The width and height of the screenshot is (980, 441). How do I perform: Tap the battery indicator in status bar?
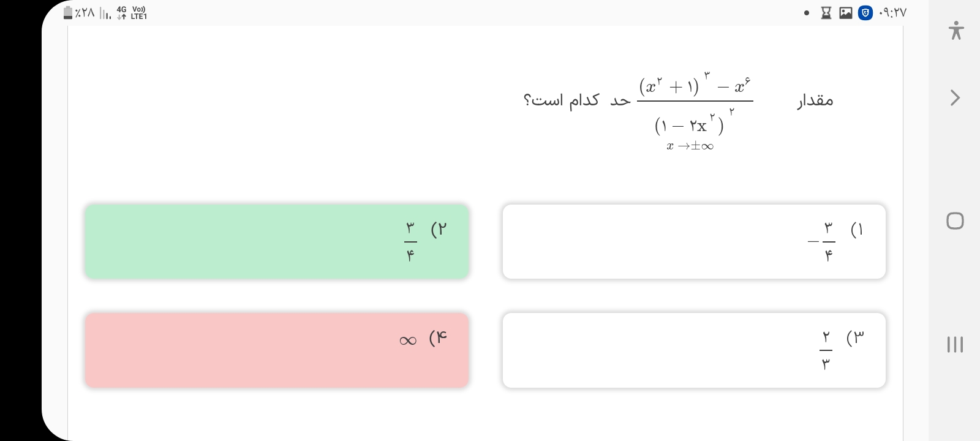[68, 13]
